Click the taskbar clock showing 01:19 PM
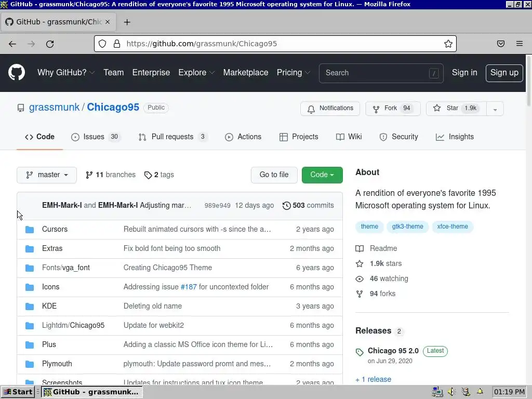 point(509,392)
